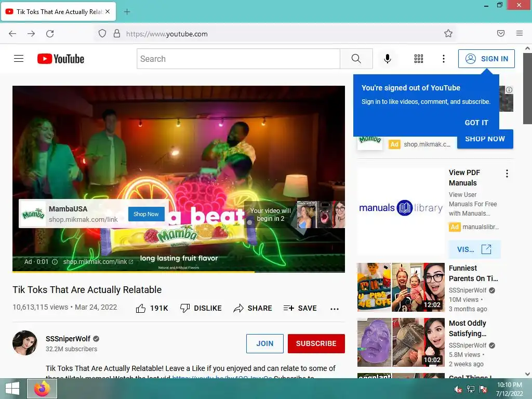
Task: Open the Windows Start menu
Action: (x=12, y=389)
